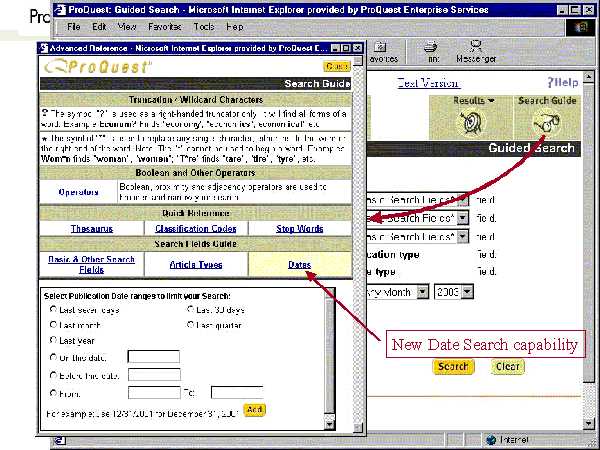The width and height of the screenshot is (600, 450).
Task: Open the Operators link
Action: (78, 192)
